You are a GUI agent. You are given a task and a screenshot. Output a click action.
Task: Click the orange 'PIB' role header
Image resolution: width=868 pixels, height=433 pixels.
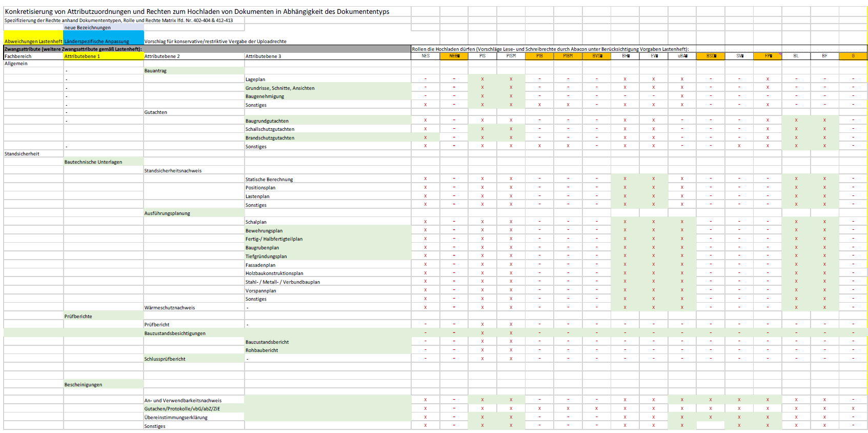point(539,56)
